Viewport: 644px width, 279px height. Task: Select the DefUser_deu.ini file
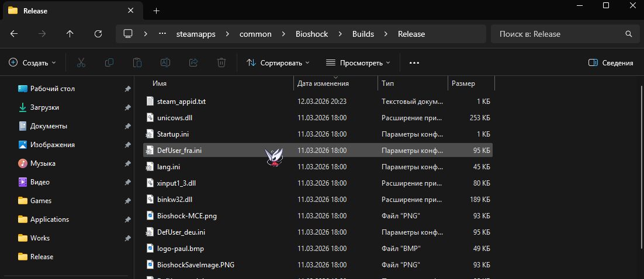318,232
